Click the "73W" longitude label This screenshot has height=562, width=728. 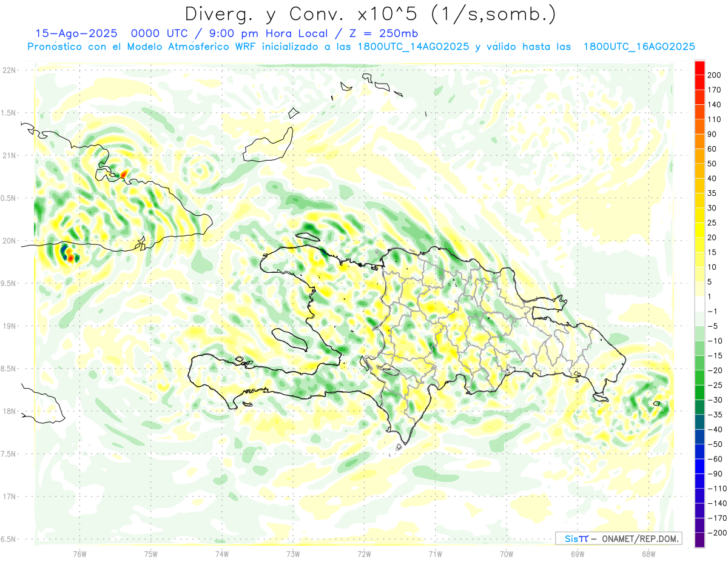pyautogui.click(x=293, y=554)
